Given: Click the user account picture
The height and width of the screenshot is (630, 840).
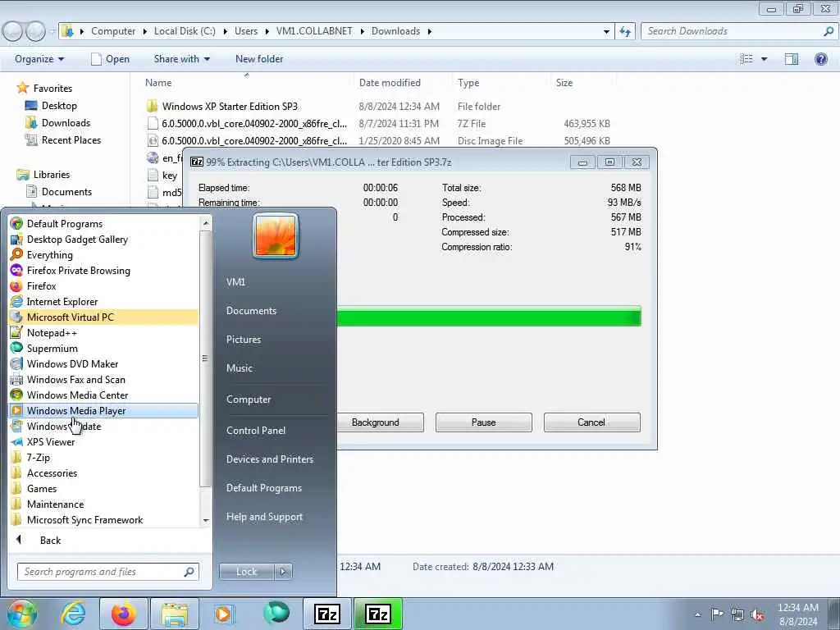Looking at the screenshot, I should click(x=276, y=236).
